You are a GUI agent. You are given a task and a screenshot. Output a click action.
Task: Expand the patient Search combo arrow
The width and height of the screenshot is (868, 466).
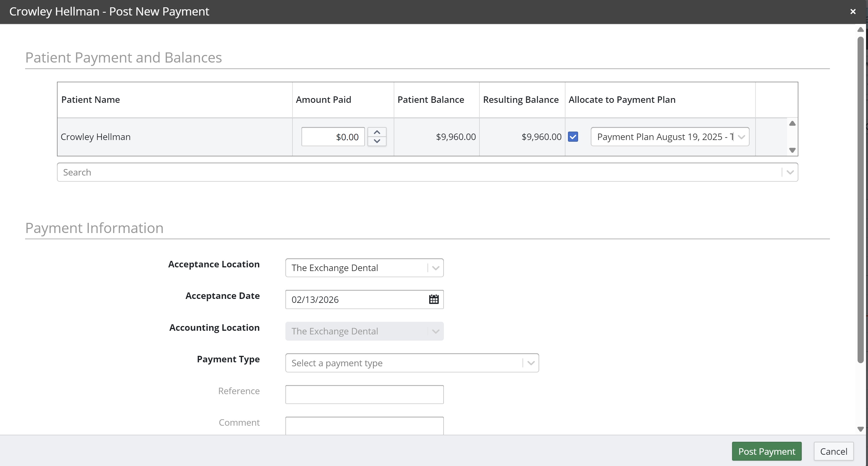[x=790, y=172]
